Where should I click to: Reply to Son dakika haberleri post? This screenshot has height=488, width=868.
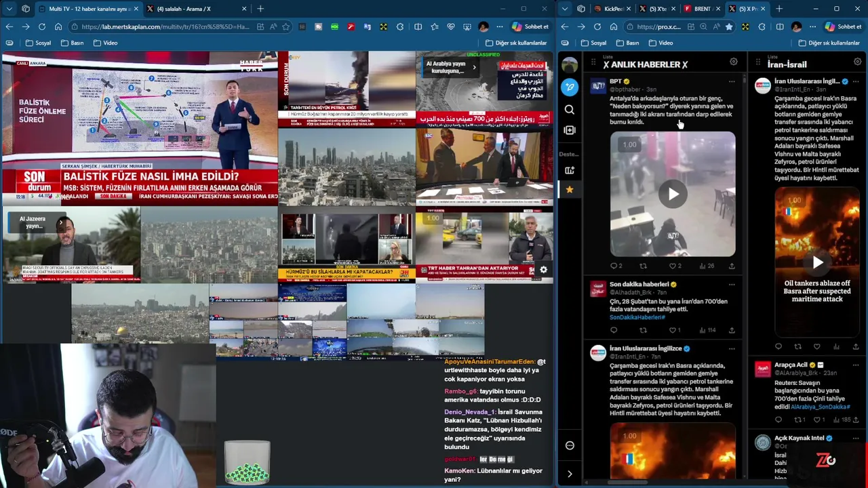[x=614, y=330]
